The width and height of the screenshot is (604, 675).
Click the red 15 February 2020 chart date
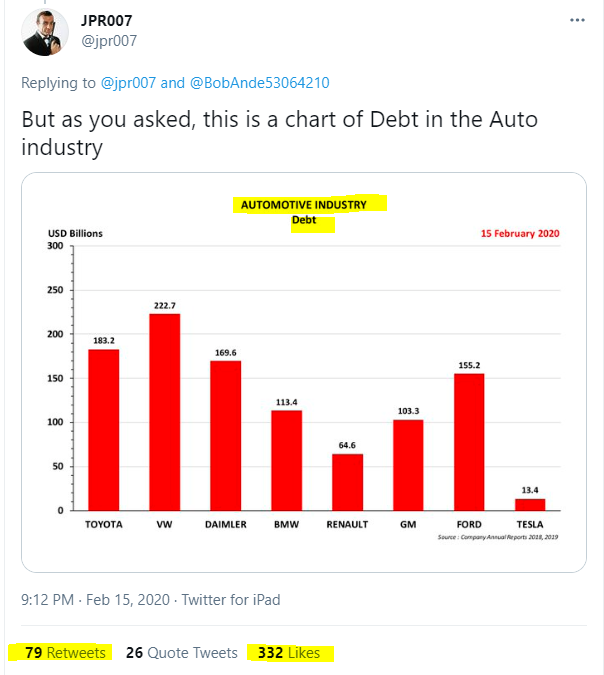tap(519, 233)
